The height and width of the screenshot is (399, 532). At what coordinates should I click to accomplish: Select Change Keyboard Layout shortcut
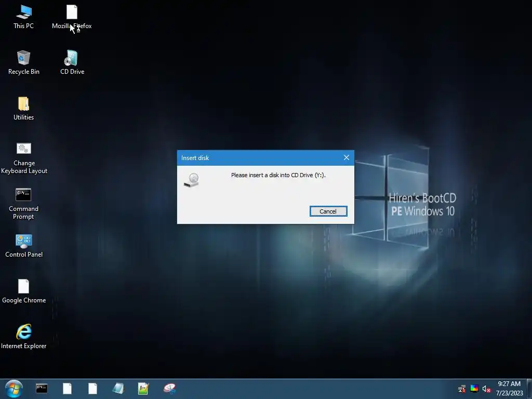24,158
